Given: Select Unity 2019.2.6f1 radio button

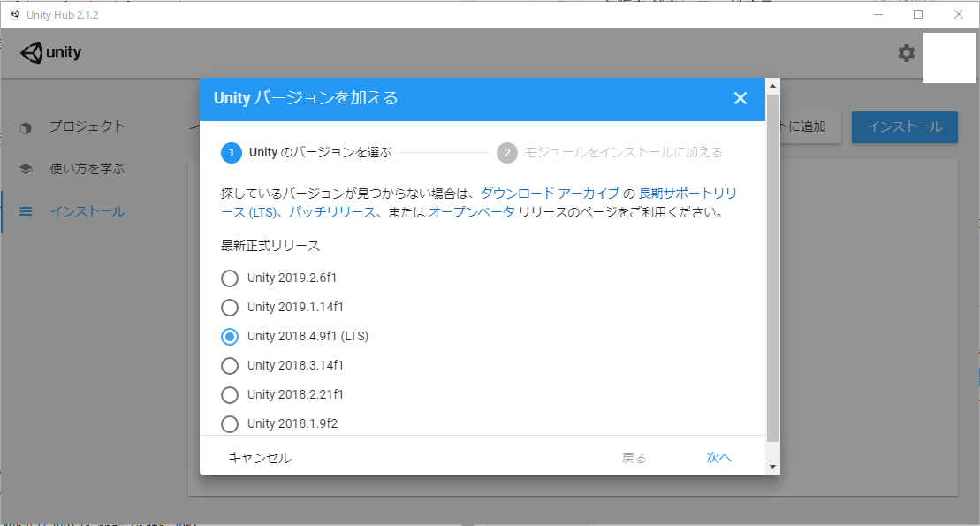Looking at the screenshot, I should click(x=230, y=278).
